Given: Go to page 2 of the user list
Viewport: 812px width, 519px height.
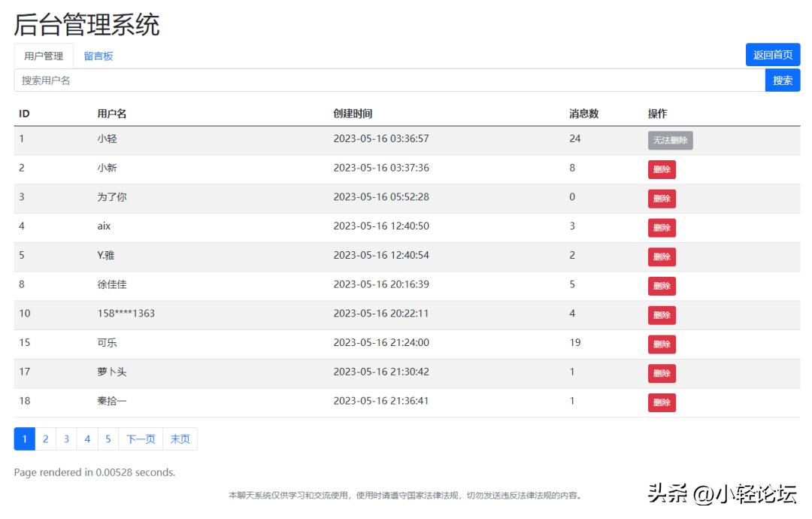Looking at the screenshot, I should coord(46,438).
